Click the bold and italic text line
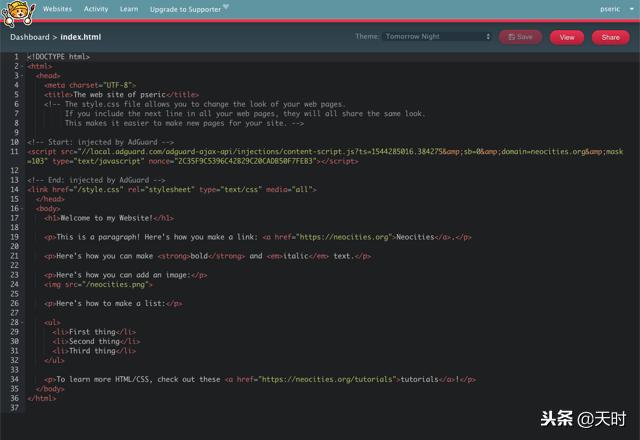 [x=207, y=256]
